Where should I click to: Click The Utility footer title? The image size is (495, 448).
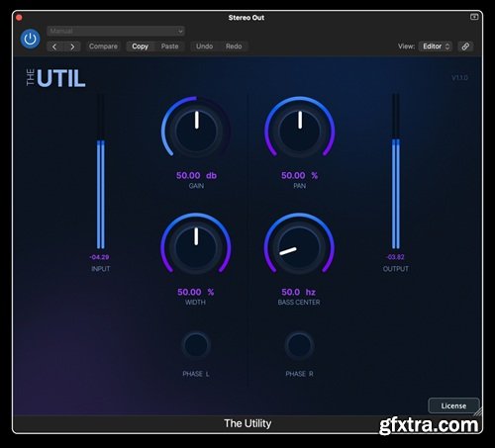point(247,423)
